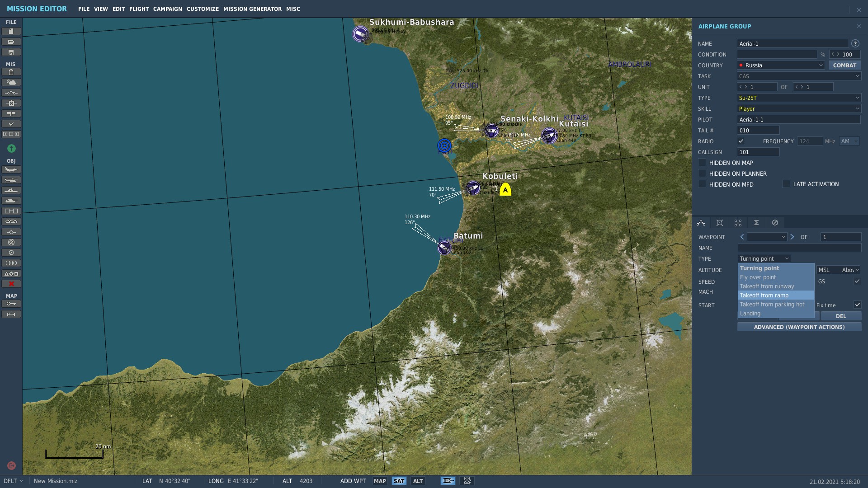Click the save mission disk icon
Viewport: 868px width, 488px height.
(11, 52)
